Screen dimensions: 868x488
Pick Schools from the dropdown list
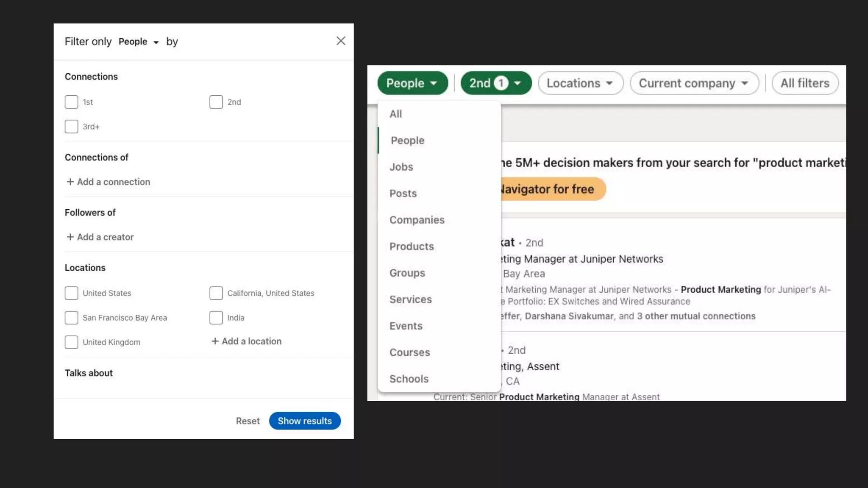coord(409,379)
